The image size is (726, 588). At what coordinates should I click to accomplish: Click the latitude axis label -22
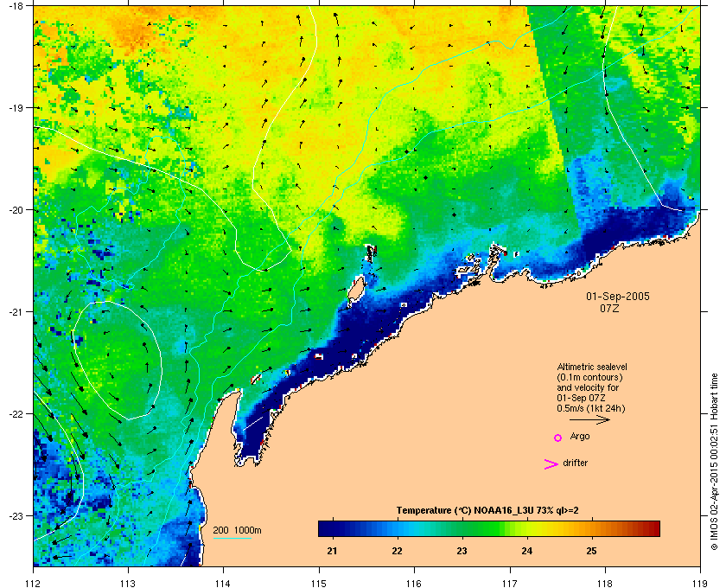point(16,414)
